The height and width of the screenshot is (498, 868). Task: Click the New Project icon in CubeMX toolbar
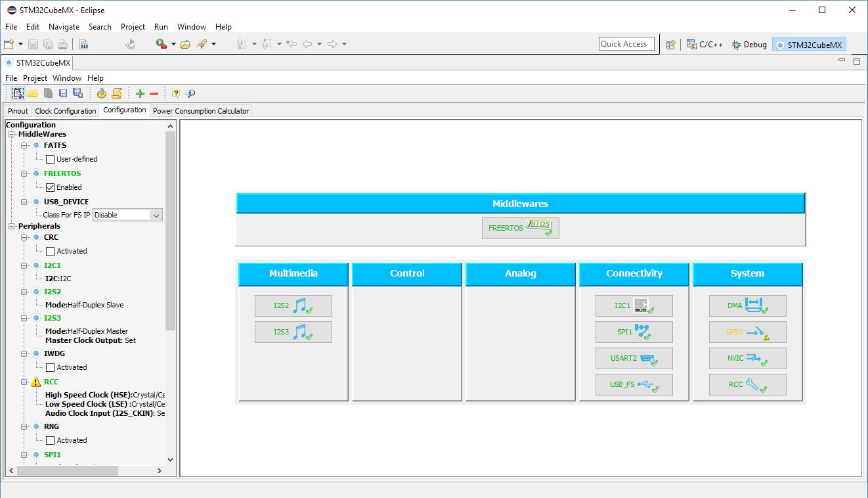[x=18, y=93]
